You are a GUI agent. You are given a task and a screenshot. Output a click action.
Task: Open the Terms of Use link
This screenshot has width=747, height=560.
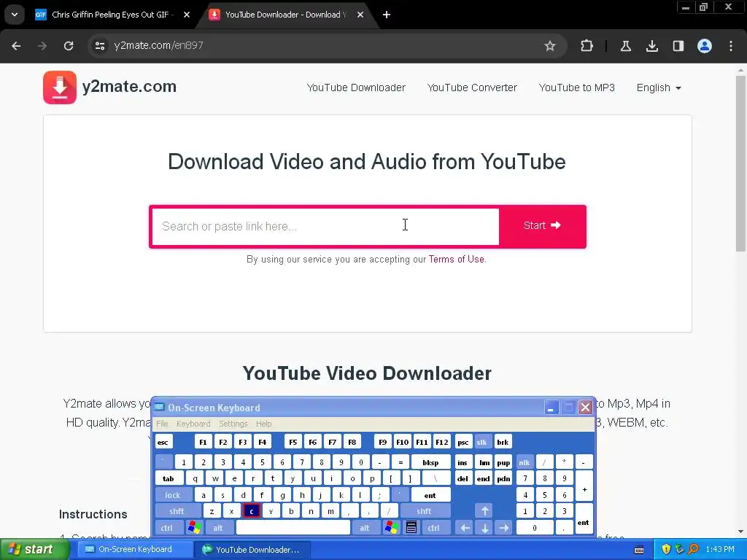457,259
